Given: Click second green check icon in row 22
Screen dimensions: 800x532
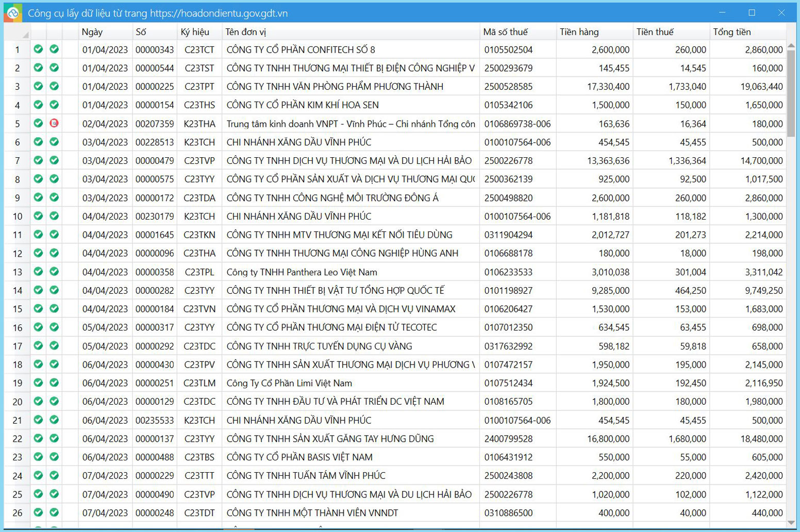Looking at the screenshot, I should (54, 438).
